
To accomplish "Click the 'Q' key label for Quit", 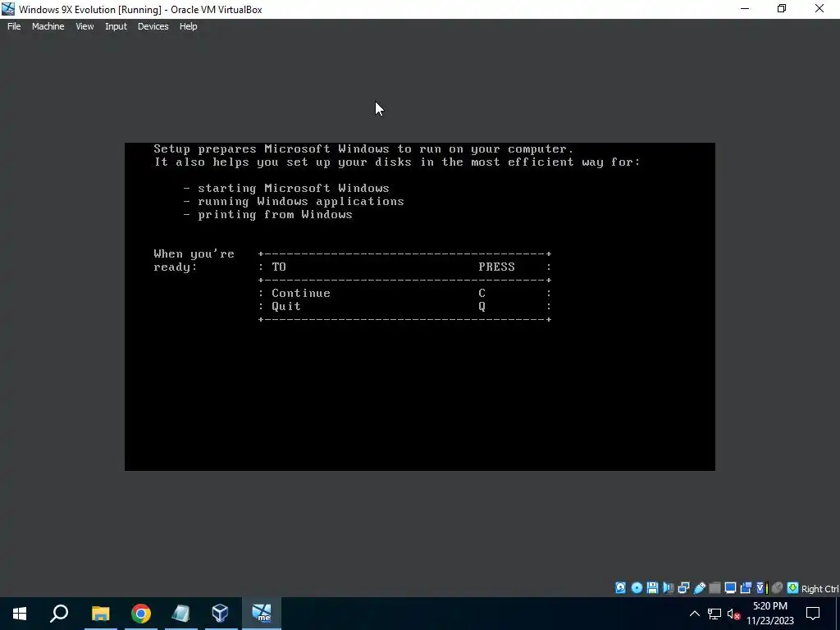I will click(482, 307).
